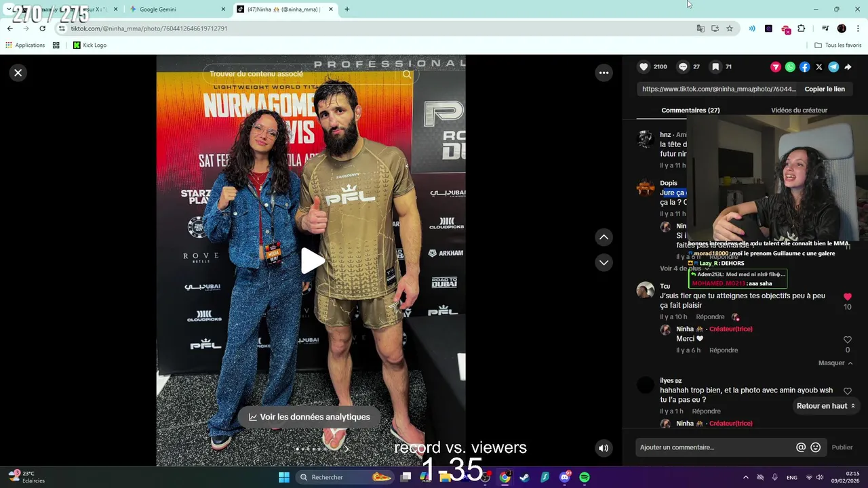The height and width of the screenshot is (488, 868).
Task: Share post on Facebook
Action: (804, 67)
